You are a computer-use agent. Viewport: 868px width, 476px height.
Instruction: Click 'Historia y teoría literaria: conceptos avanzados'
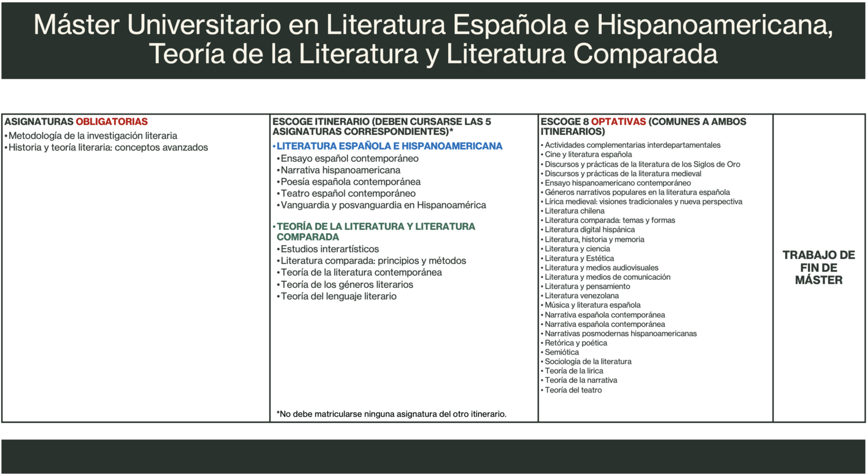pyautogui.click(x=108, y=147)
